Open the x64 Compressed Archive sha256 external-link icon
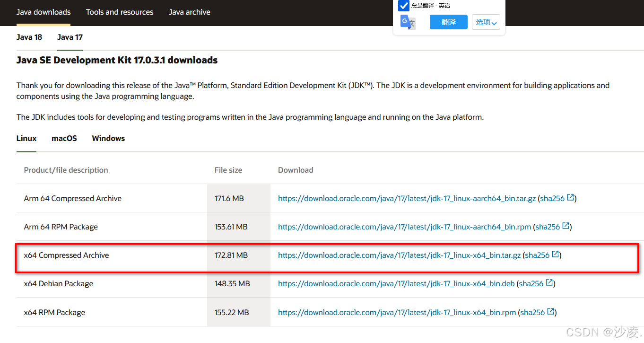Screen dimensions: 644x343 click(x=556, y=255)
